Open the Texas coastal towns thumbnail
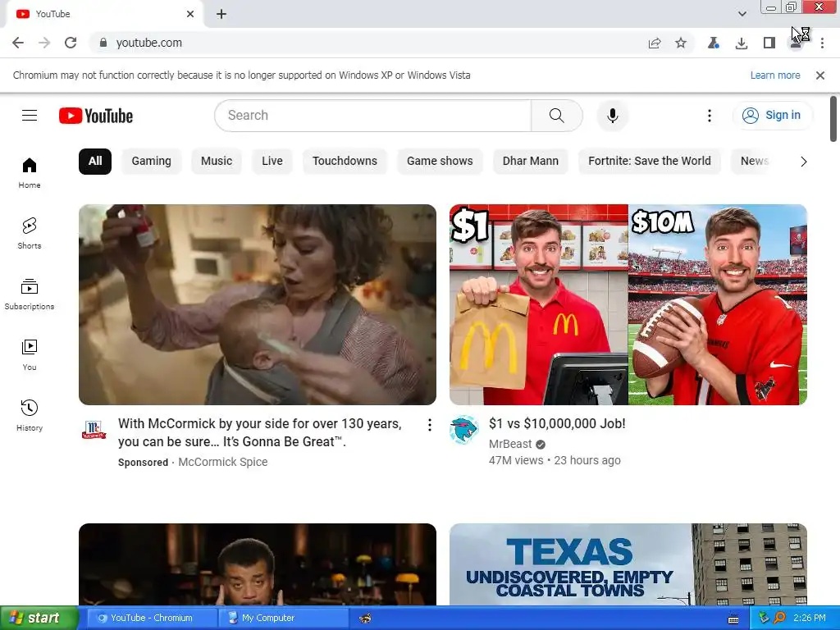840x630 pixels. click(x=628, y=564)
